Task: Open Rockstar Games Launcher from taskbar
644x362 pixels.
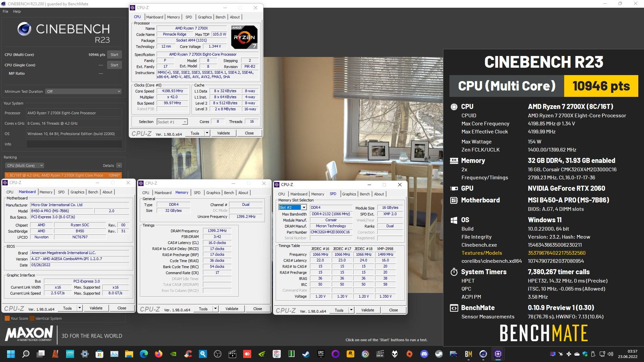Action: tap(351, 354)
